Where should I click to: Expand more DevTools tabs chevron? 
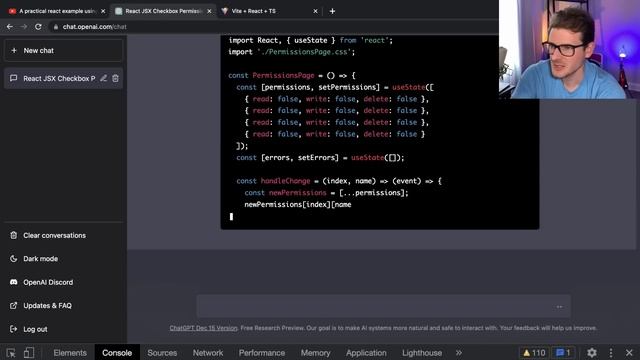(459, 353)
